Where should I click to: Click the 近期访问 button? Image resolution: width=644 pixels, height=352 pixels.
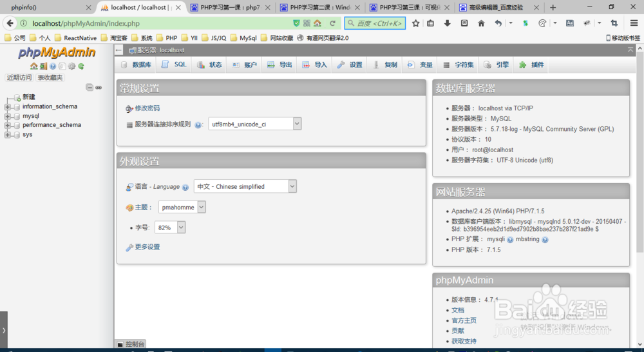pos(19,78)
